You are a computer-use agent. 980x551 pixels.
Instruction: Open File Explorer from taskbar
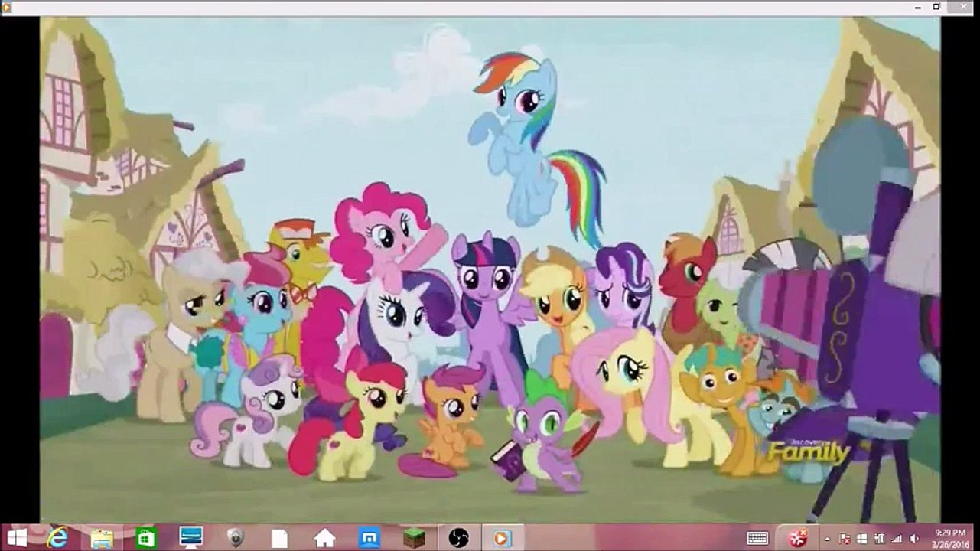coord(102,538)
